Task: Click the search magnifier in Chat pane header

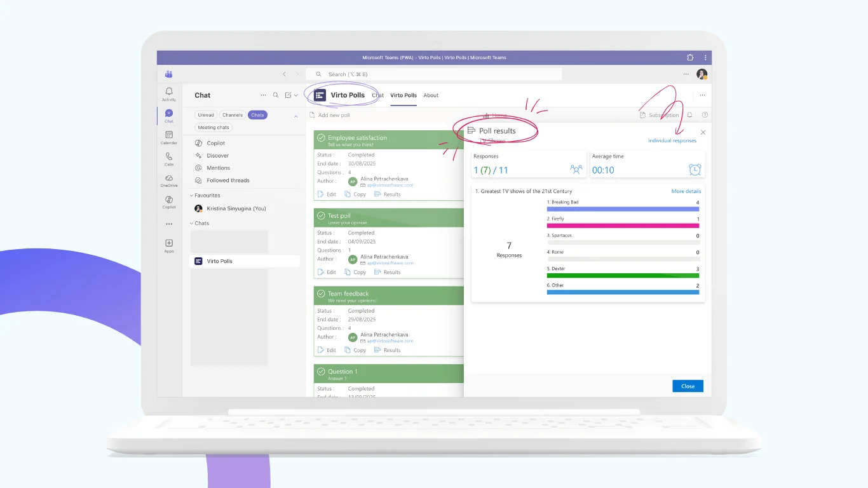Action: pos(276,95)
